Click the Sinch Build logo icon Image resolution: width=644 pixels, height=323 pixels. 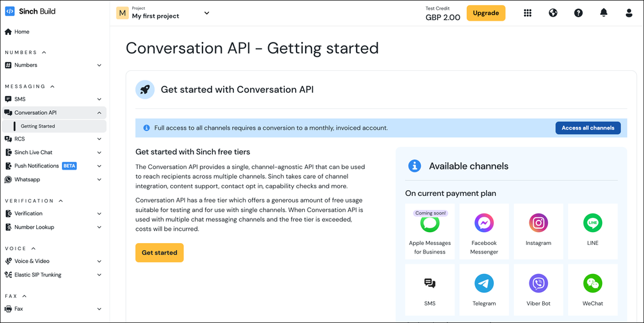pos(10,12)
